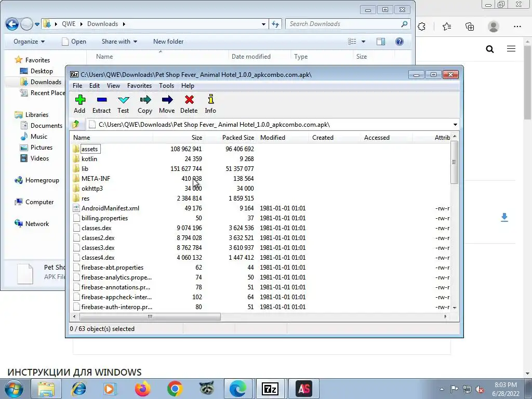
Task: Go up one folder level in 7-Zip
Action: click(x=76, y=124)
